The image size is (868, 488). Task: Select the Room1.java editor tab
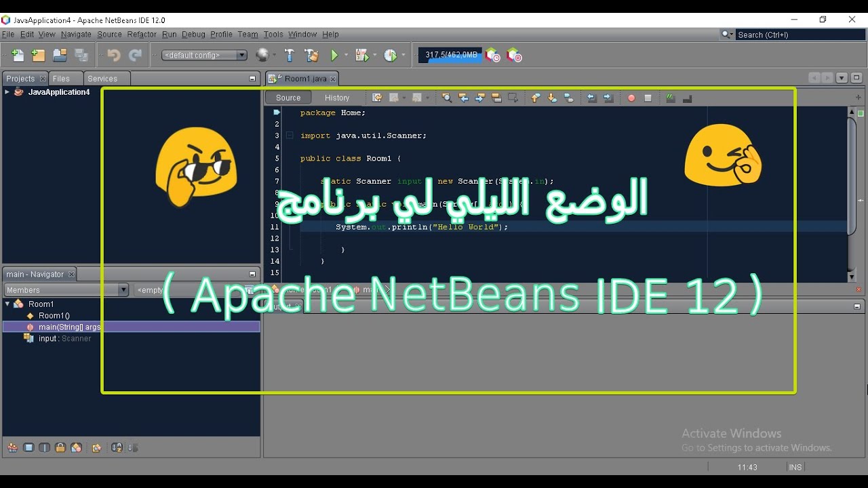[x=300, y=79]
